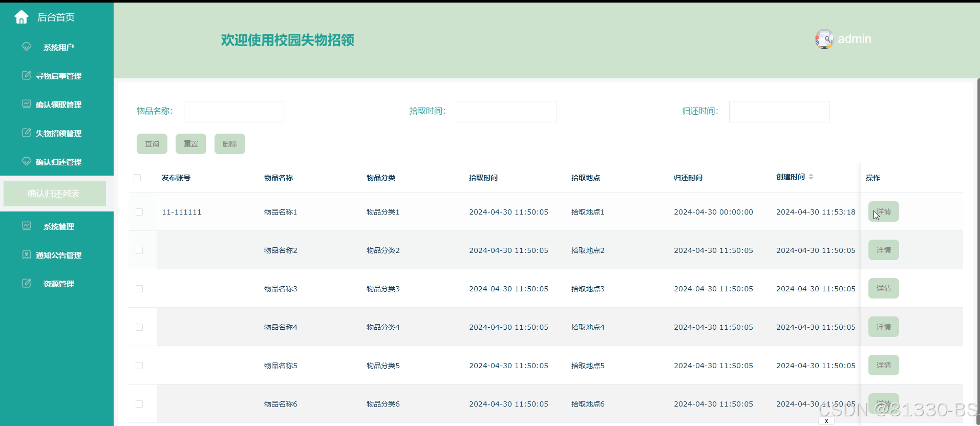The image size is (980, 426).
Task: Check the row checkbox for 物品名称4
Action: [x=139, y=327]
